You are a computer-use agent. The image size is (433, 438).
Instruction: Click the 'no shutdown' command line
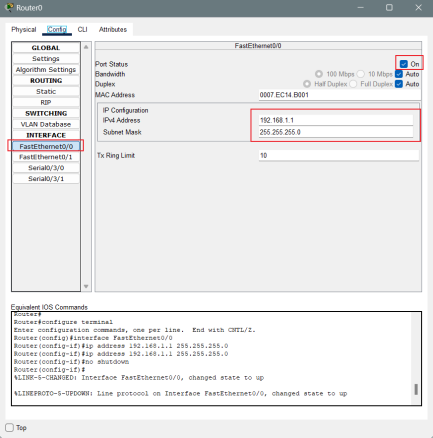tap(71, 362)
